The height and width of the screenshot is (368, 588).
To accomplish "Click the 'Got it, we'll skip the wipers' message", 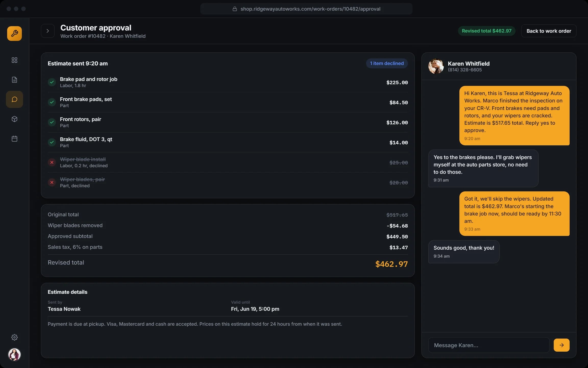I will pyautogui.click(x=514, y=214).
